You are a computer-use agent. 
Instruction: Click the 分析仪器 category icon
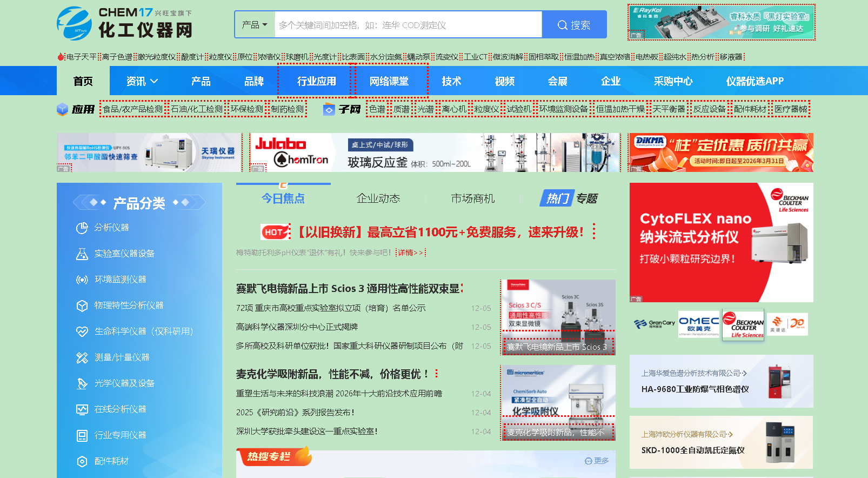point(82,228)
